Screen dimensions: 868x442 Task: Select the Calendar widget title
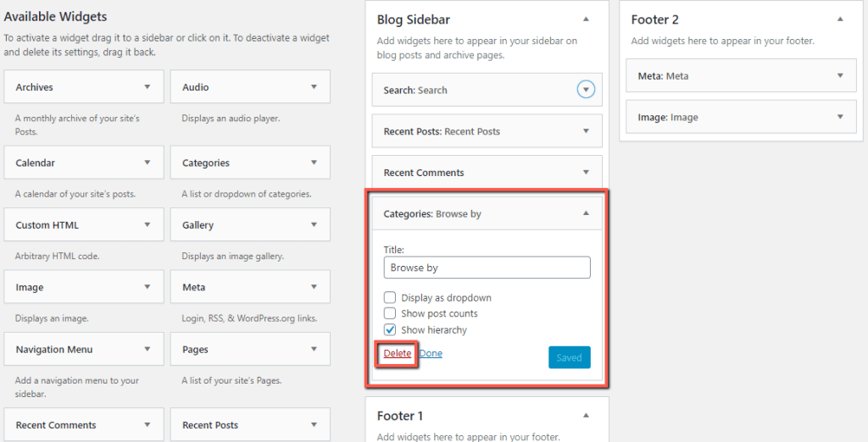(x=36, y=163)
